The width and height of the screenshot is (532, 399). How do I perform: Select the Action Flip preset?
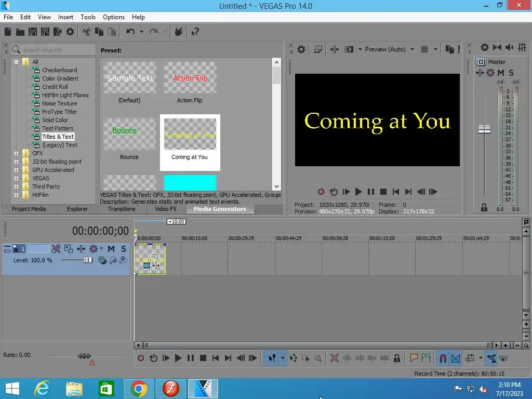(x=190, y=83)
